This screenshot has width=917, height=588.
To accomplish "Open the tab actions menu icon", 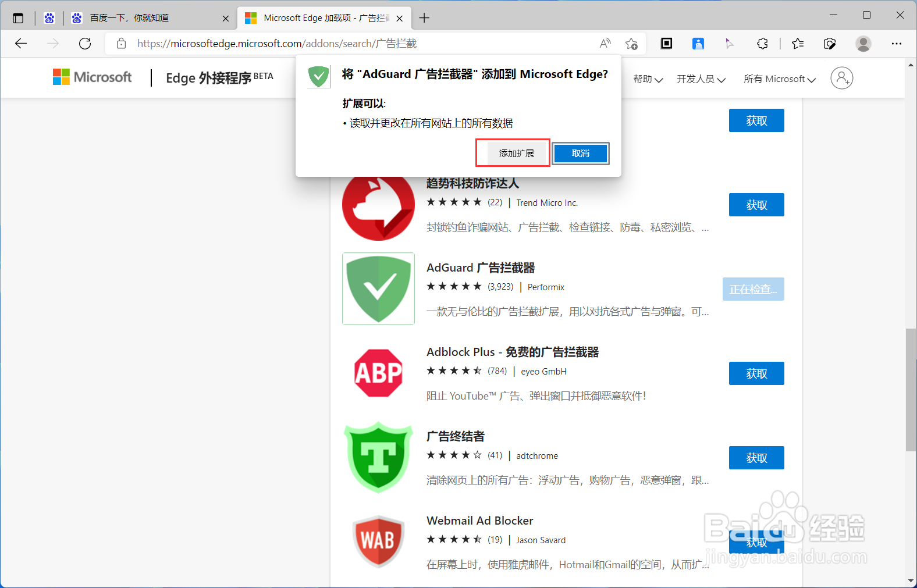I will coord(18,18).
